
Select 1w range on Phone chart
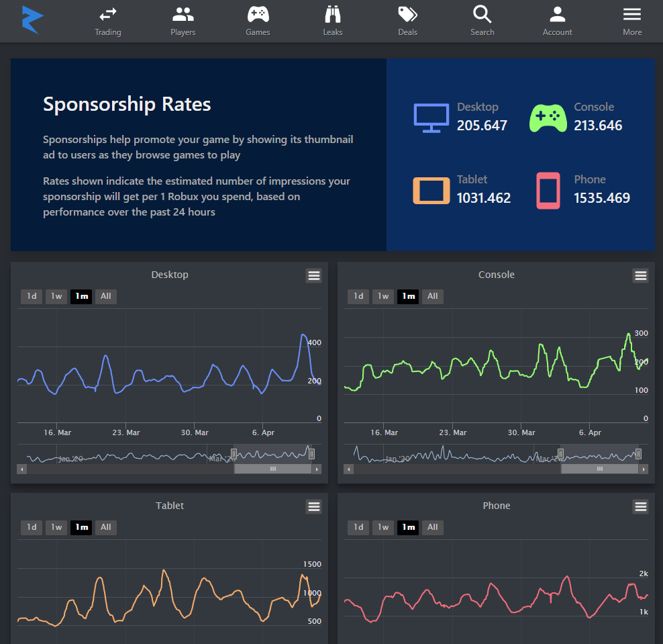(x=383, y=527)
